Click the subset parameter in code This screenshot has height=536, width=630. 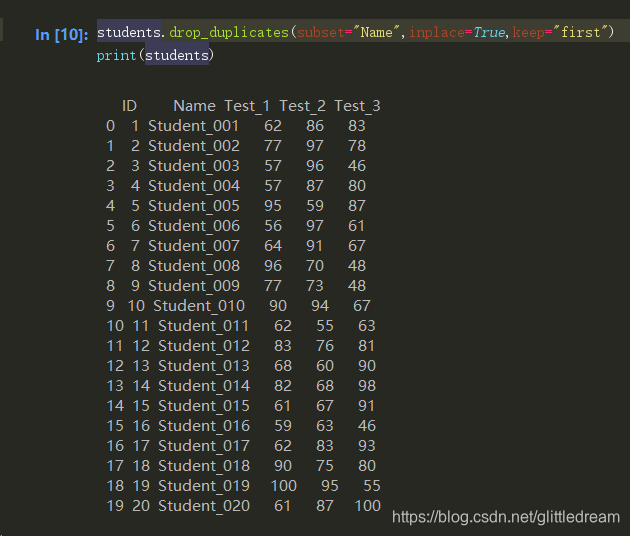pos(321,32)
